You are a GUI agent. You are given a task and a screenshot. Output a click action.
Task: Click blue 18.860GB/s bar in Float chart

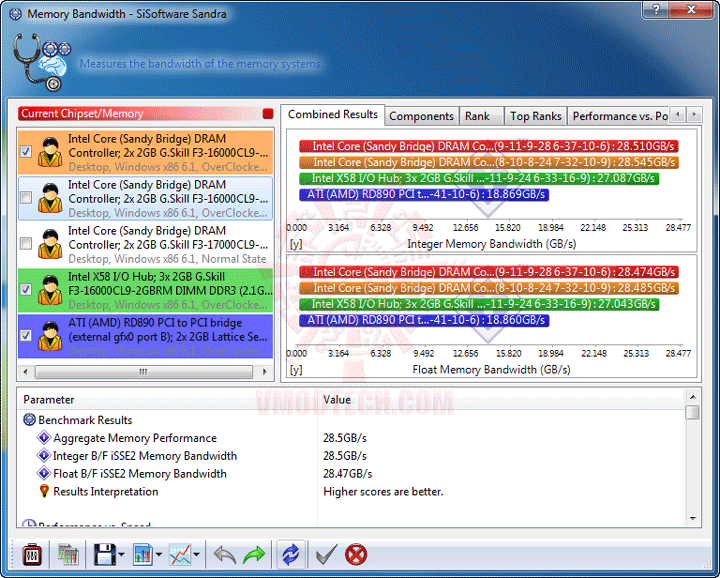[424, 320]
